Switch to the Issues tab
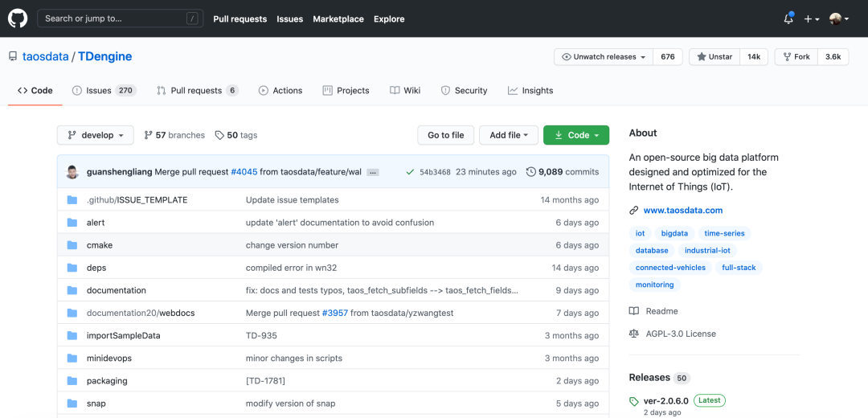The height and width of the screenshot is (418, 868). pos(104,91)
